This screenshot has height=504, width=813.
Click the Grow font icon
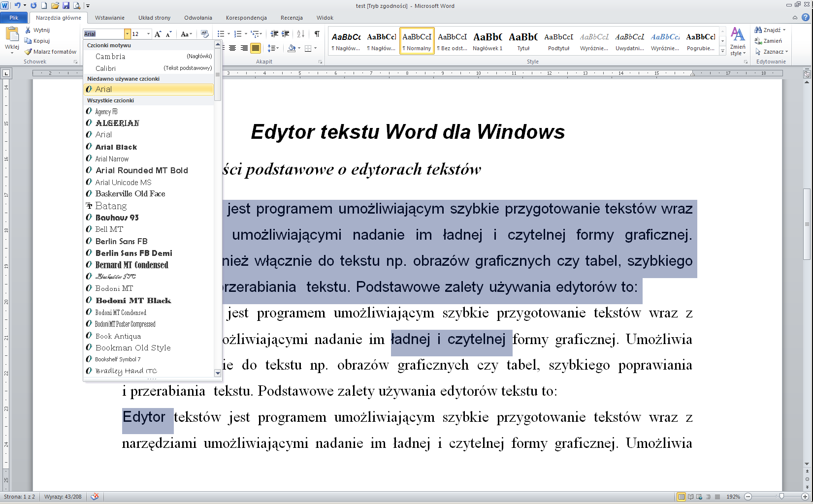(158, 34)
